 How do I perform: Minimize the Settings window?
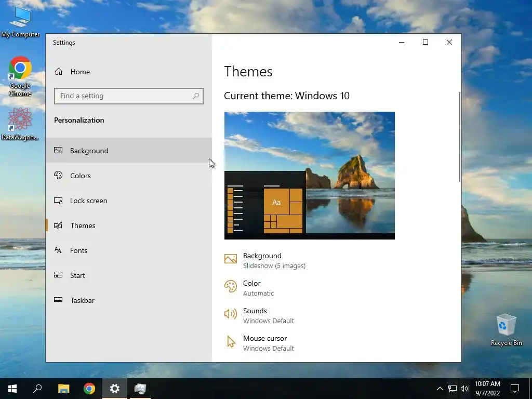click(x=402, y=42)
